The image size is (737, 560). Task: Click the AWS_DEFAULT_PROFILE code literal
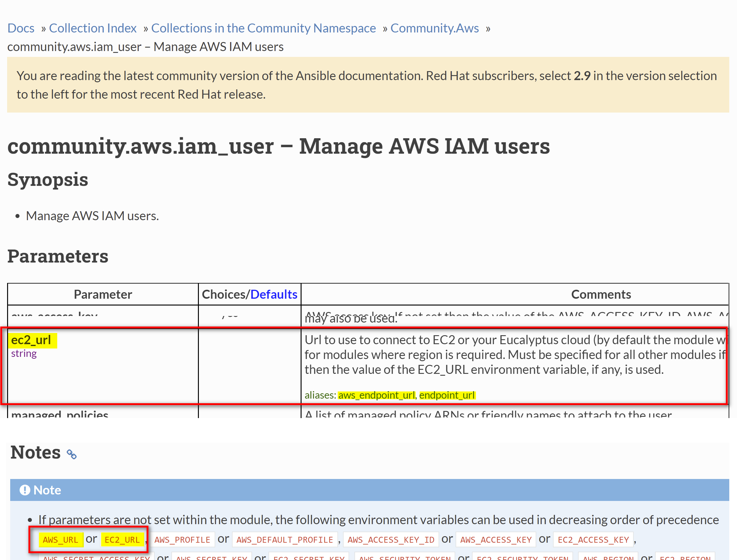285,540
